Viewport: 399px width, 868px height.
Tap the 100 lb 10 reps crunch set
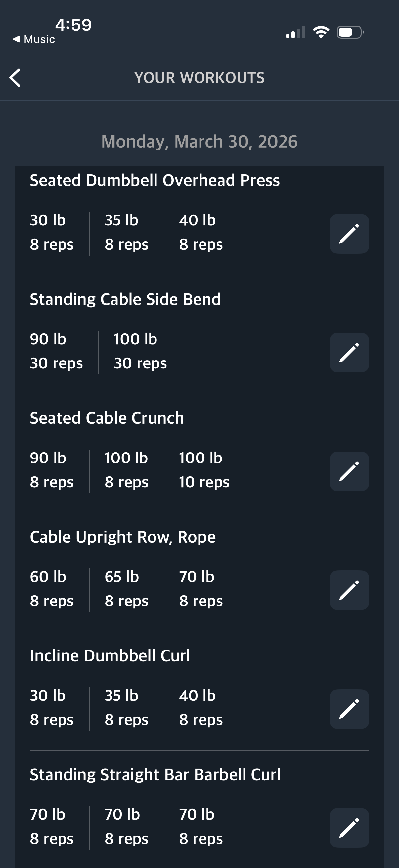[x=204, y=470]
